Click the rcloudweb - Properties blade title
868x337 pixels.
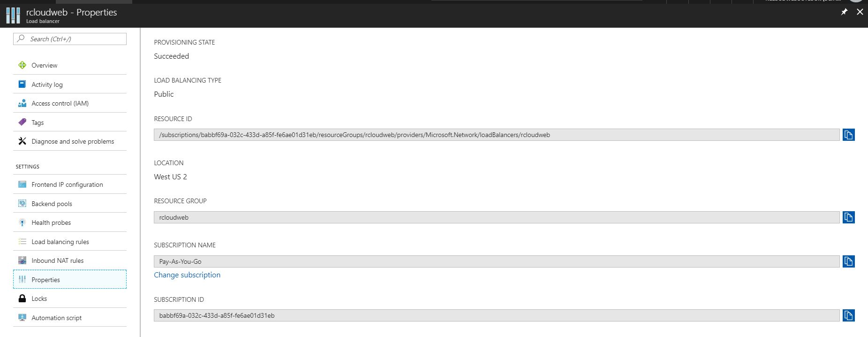click(72, 12)
